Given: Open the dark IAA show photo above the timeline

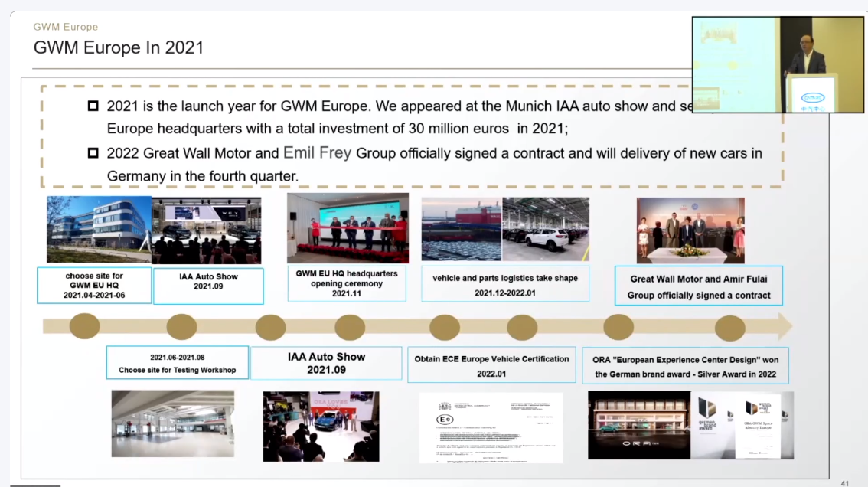Looking at the screenshot, I should click(207, 230).
